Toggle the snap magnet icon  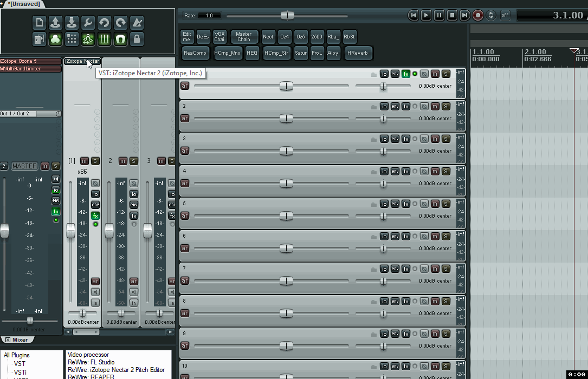(x=120, y=39)
